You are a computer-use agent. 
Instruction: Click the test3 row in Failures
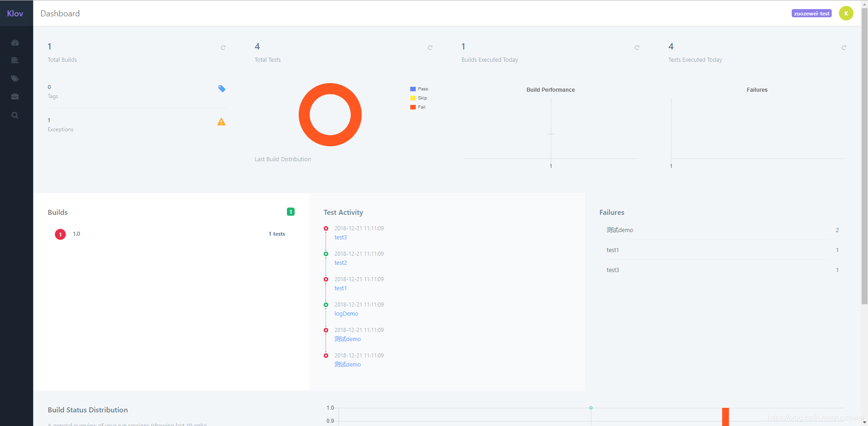click(x=723, y=270)
